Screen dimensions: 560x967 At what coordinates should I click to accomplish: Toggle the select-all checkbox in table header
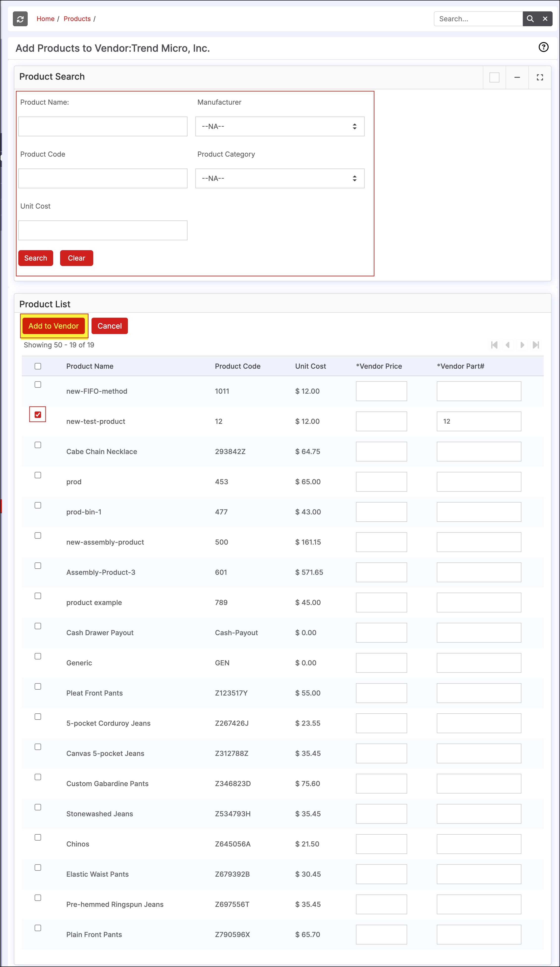(38, 366)
